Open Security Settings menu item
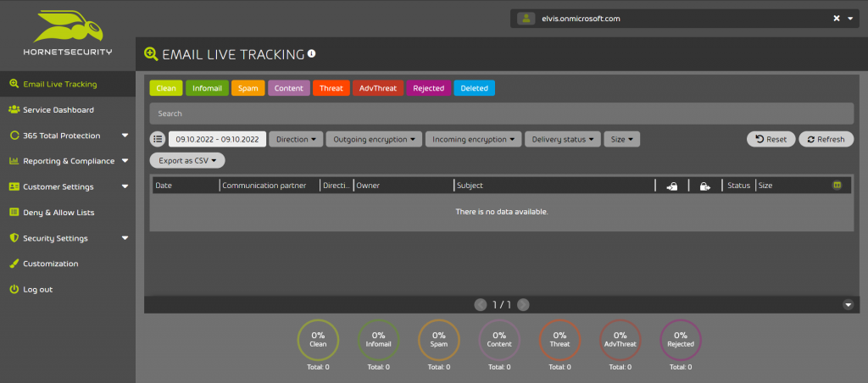The image size is (868, 383). coord(55,238)
